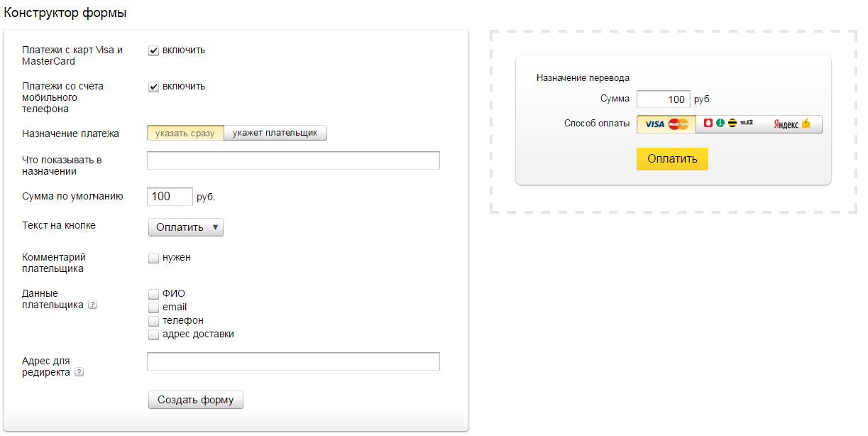
Task: Select the указать сразу option
Action: tap(185, 133)
